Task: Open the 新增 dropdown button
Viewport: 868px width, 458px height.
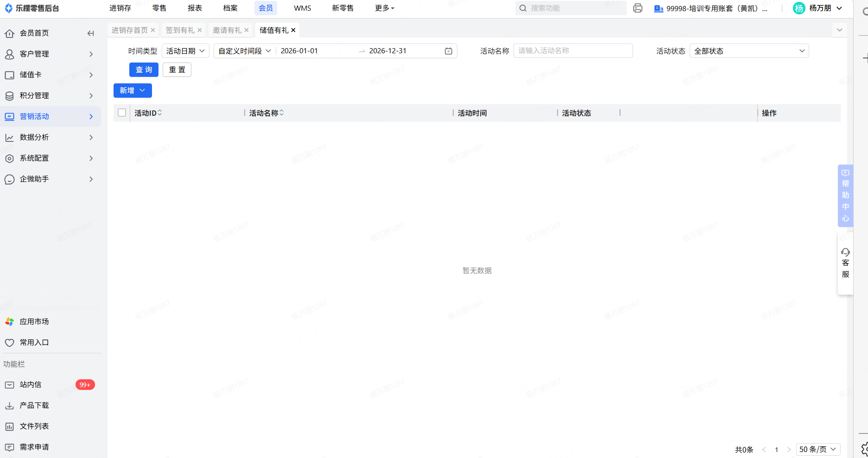Action: pyautogui.click(x=133, y=90)
